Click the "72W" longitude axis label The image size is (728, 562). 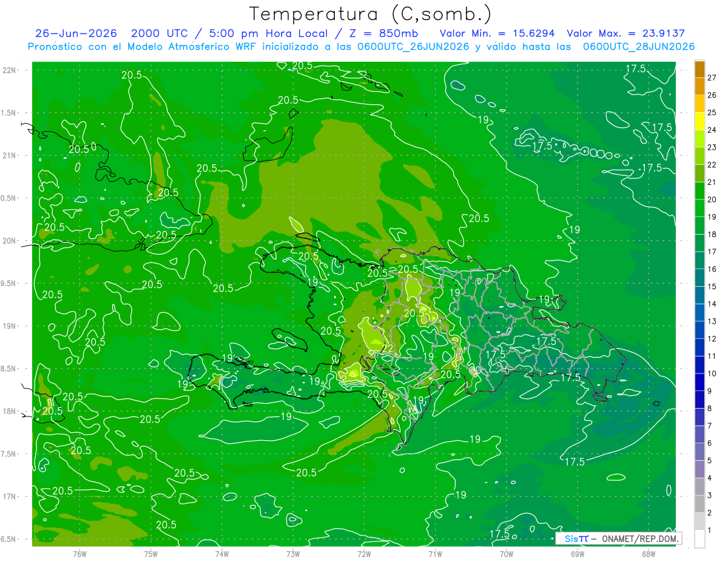[364, 554]
